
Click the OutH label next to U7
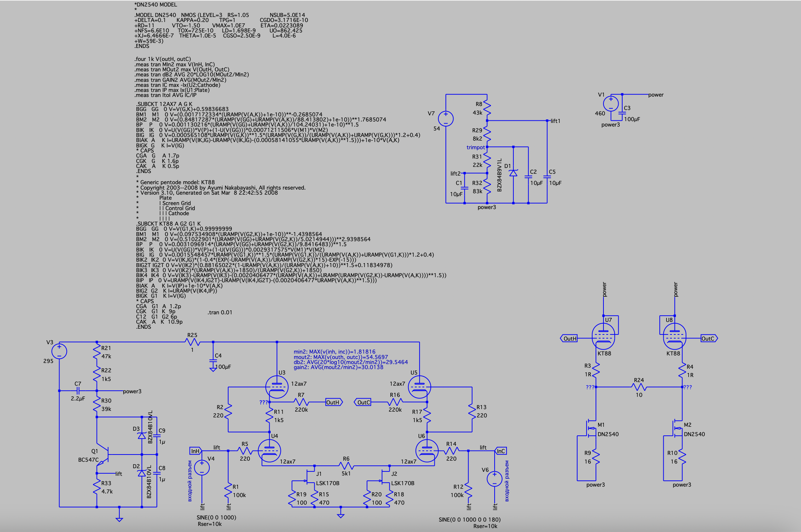point(570,338)
